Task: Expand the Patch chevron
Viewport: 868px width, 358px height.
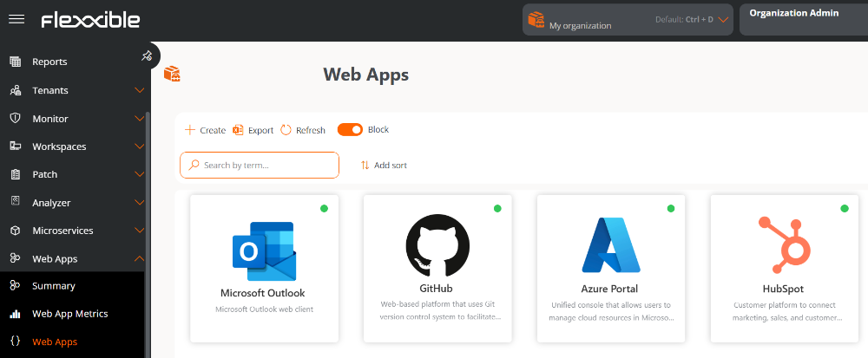Action: coord(140,174)
